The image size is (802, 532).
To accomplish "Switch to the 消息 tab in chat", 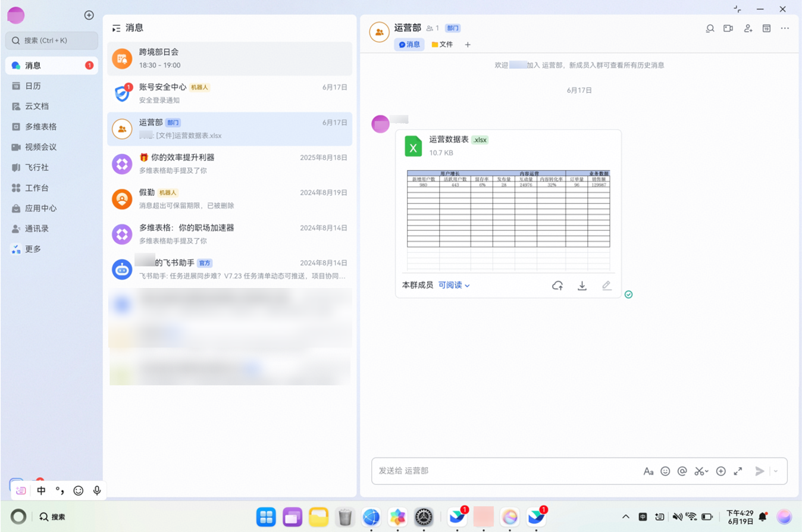I will (x=409, y=45).
